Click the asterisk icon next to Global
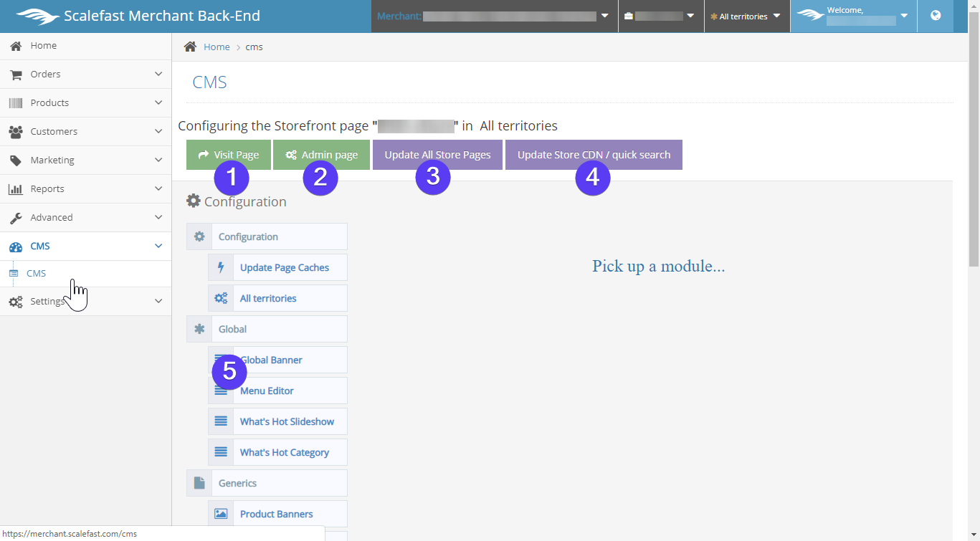This screenshot has height=541, width=980. 199,329
